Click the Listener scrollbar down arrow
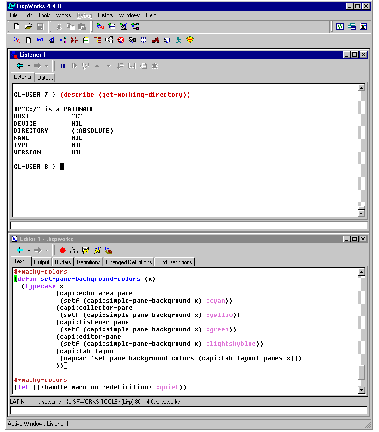This screenshot has height=432, width=379. (x=361, y=213)
